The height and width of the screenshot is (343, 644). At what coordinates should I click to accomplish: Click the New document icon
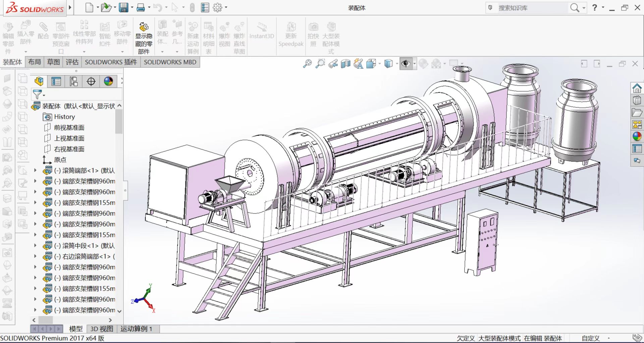(89, 7)
